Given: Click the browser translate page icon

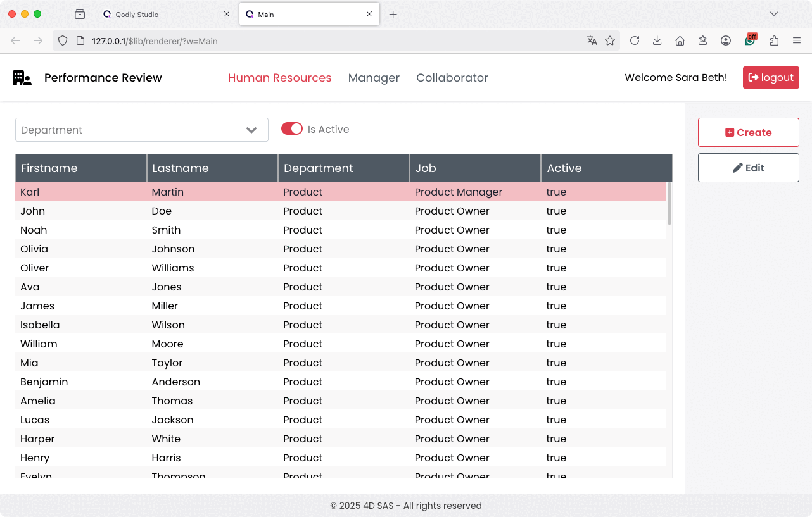Looking at the screenshot, I should (x=592, y=40).
